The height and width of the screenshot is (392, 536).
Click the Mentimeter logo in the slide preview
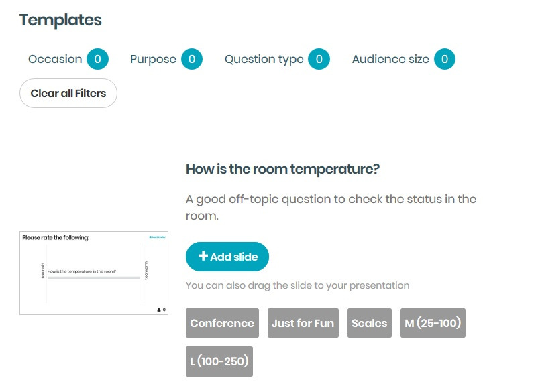(157, 237)
